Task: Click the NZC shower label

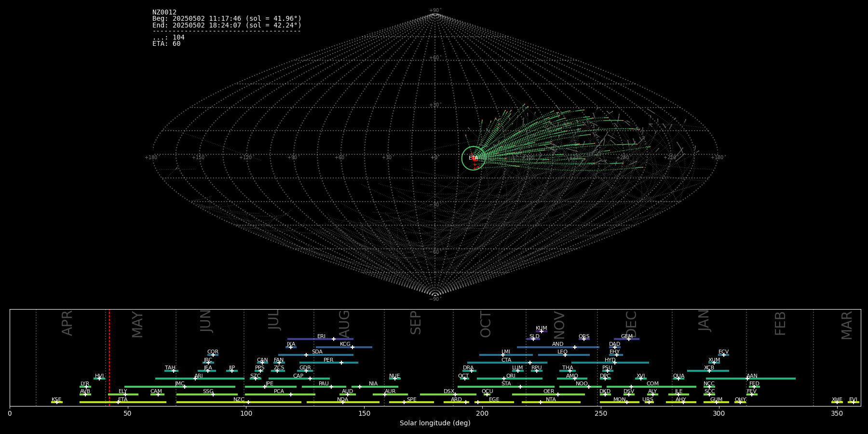Action: coord(239,400)
